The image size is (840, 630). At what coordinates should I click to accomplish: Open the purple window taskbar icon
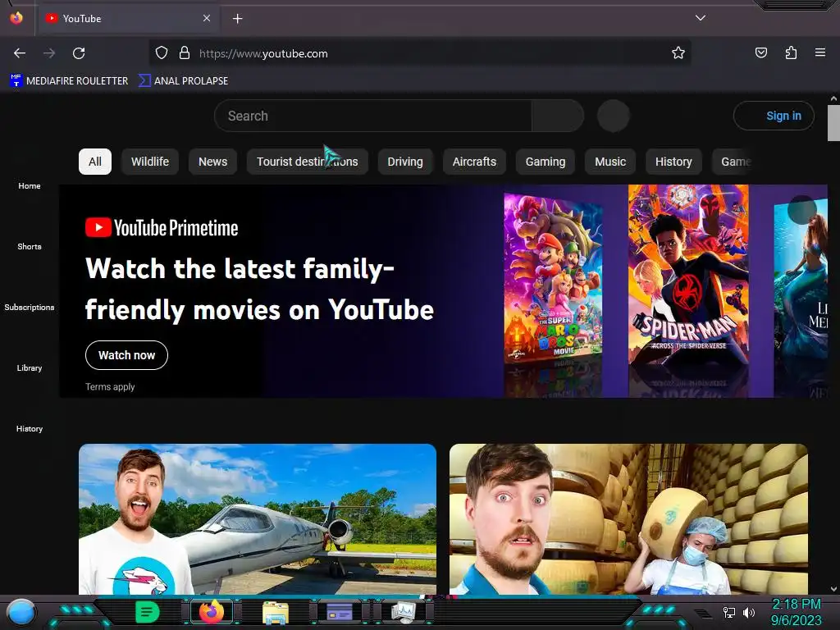(339, 611)
